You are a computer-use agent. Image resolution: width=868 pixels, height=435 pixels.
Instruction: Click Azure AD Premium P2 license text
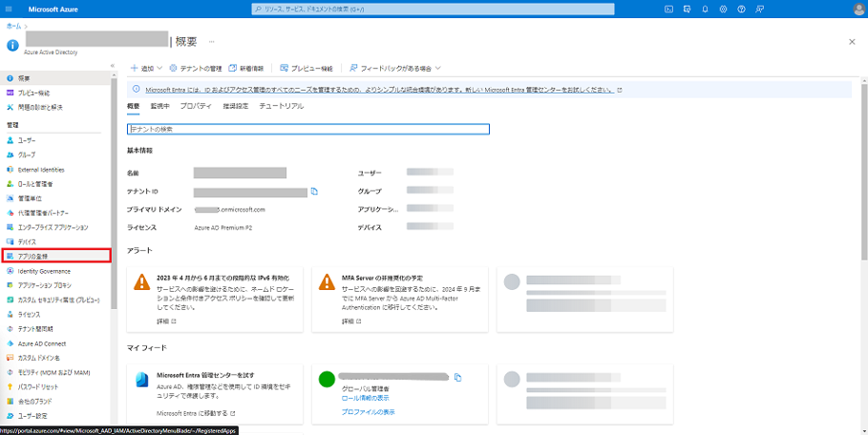pos(223,227)
